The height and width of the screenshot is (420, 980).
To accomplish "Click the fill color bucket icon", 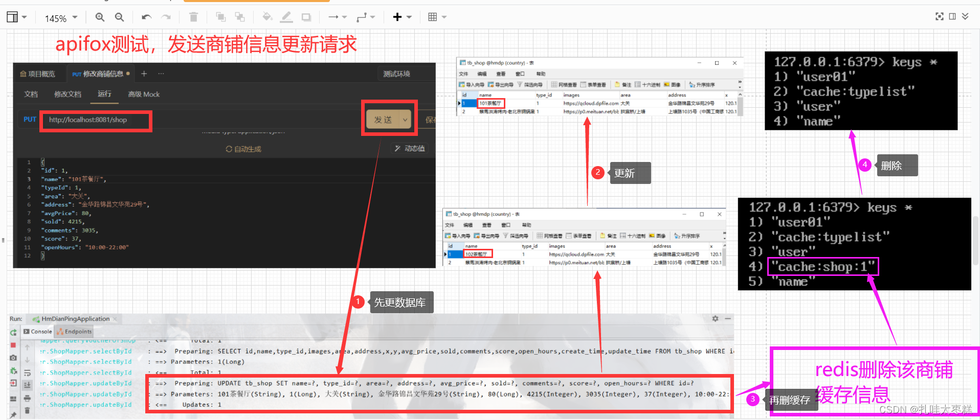I will pyautogui.click(x=267, y=17).
